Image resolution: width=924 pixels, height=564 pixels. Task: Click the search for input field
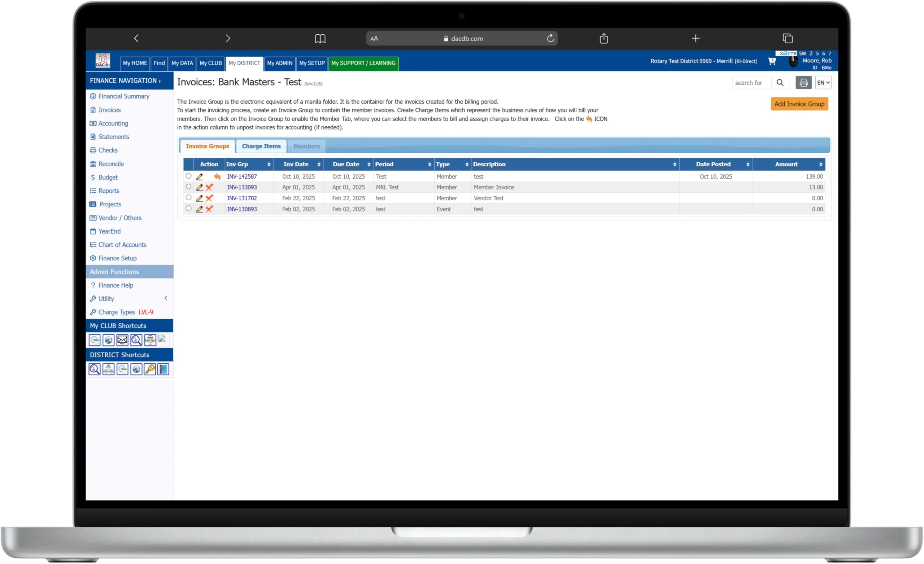[x=751, y=83]
